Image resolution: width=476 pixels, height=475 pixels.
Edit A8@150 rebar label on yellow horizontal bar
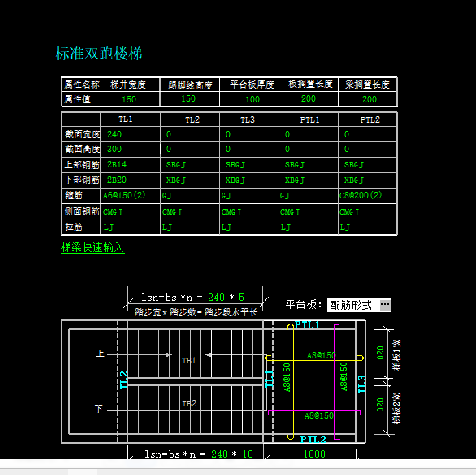[x=321, y=355]
